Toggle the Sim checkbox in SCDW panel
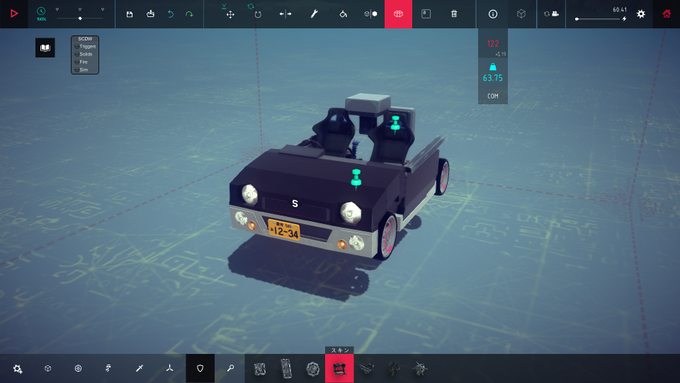Image resolution: width=680 pixels, height=383 pixels. tap(77, 69)
